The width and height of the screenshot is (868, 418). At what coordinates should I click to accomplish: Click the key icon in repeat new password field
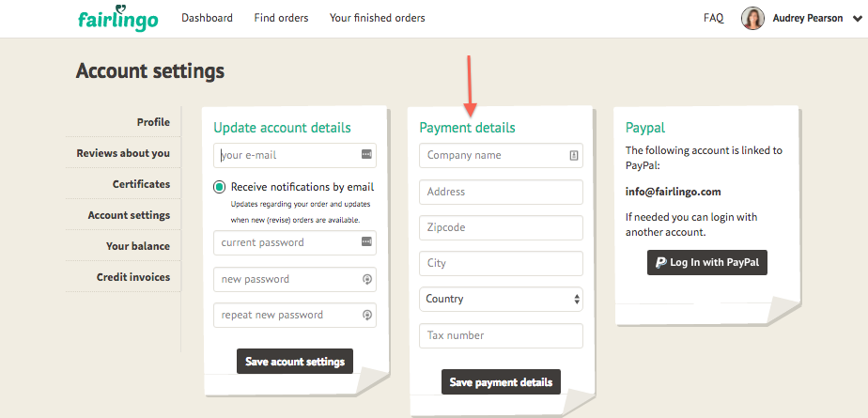pos(366,315)
